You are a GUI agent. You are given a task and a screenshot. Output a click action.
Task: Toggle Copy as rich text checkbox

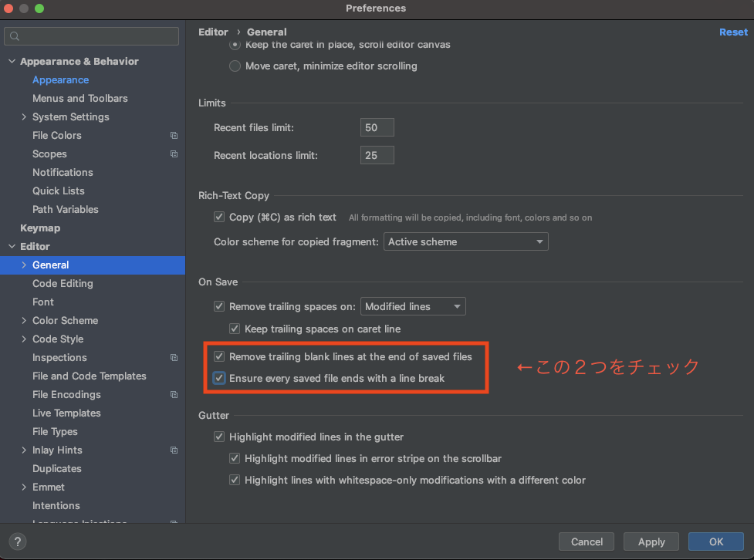[219, 217]
